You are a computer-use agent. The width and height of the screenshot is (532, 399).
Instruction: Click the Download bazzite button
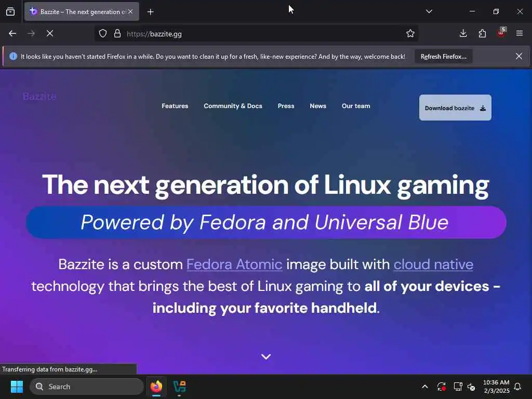455,108
